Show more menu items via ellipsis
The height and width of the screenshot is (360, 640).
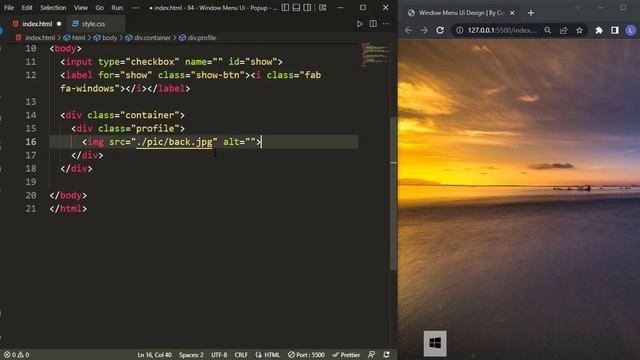coord(136,7)
